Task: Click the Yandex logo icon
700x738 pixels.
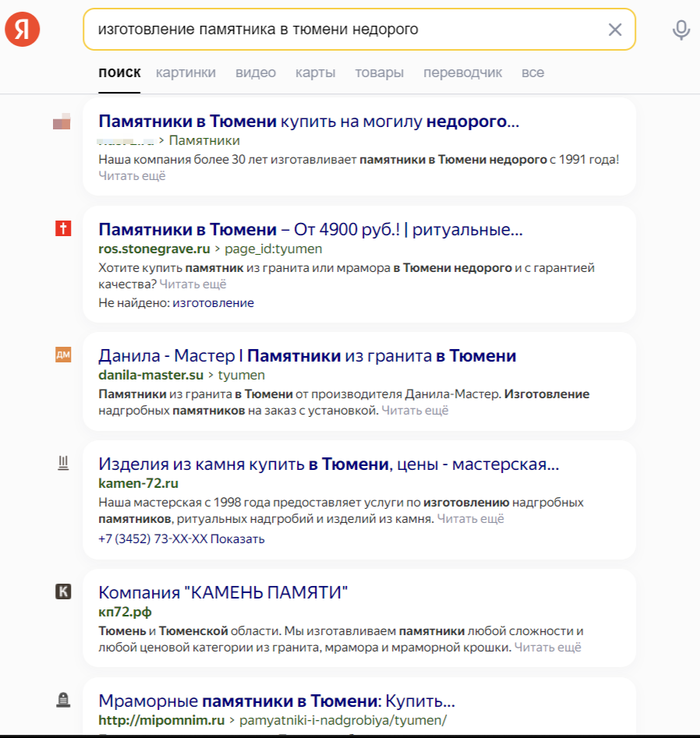Action: tap(22, 29)
